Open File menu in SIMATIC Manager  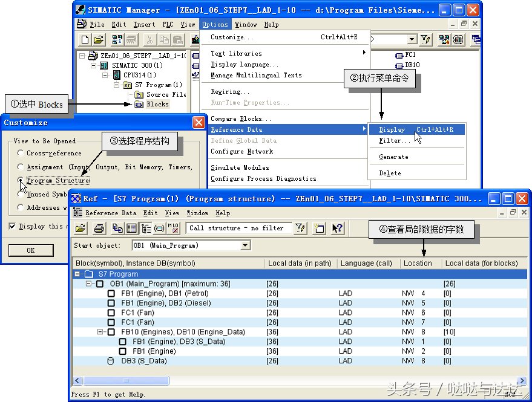pyautogui.click(x=97, y=24)
